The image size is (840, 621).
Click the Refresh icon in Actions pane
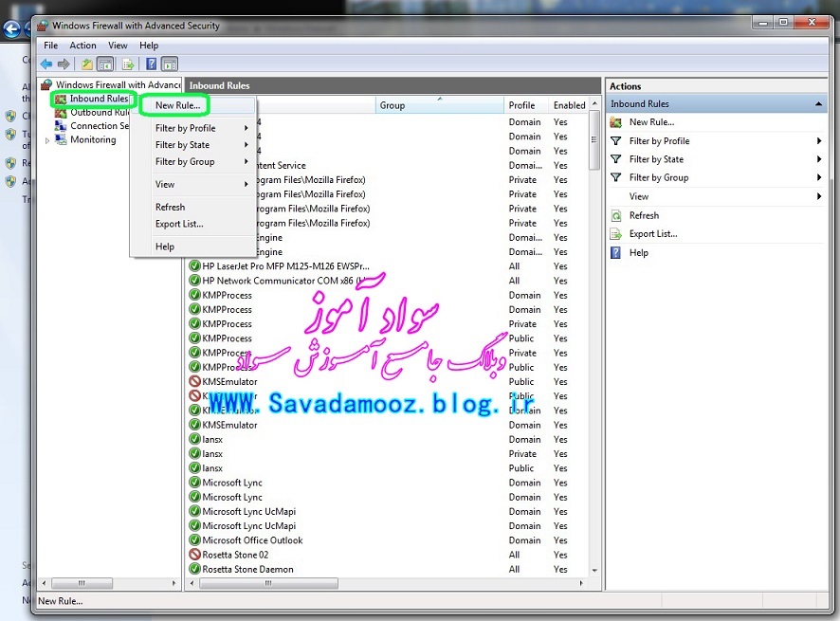pos(616,215)
